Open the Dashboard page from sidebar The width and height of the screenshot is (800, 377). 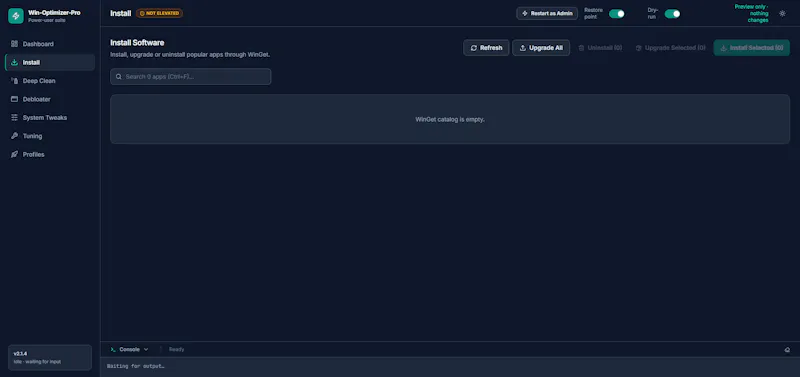(x=50, y=44)
